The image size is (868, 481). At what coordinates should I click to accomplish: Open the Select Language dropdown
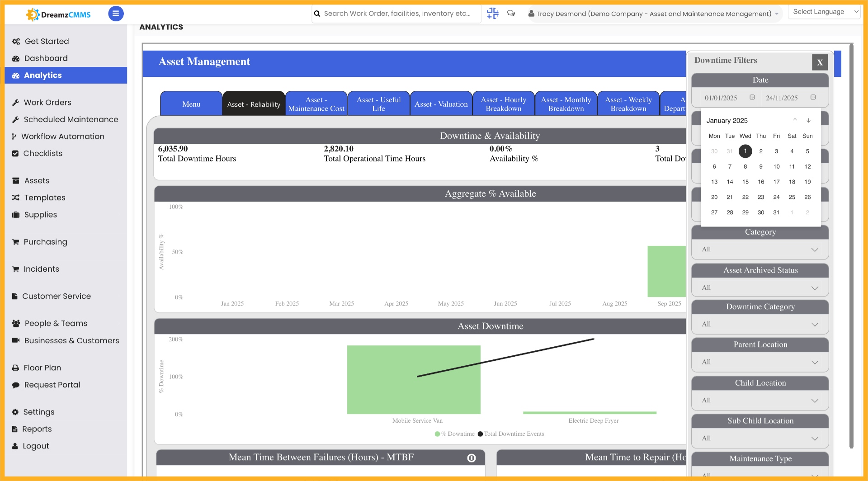pos(824,11)
